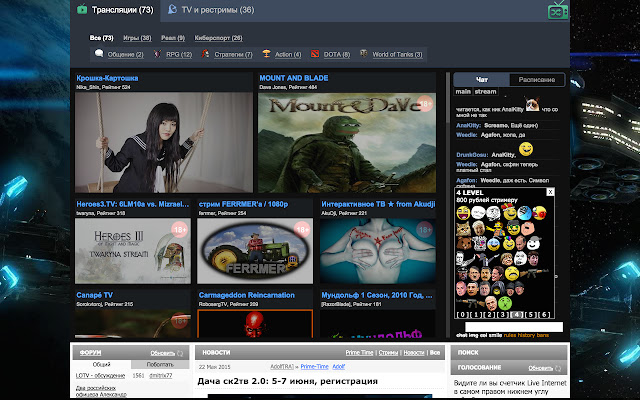Select smiley level [4]
Image resolution: width=640 pixels, height=400 pixels.
[516, 315]
